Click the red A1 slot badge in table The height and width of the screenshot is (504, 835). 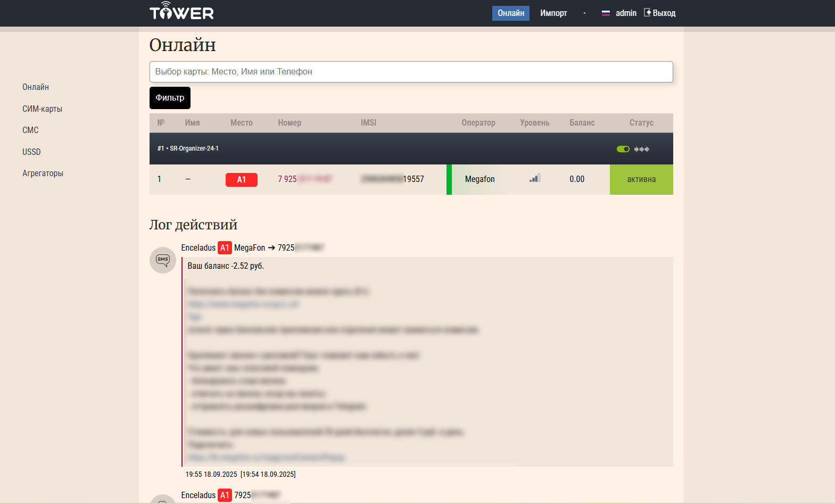tap(241, 180)
